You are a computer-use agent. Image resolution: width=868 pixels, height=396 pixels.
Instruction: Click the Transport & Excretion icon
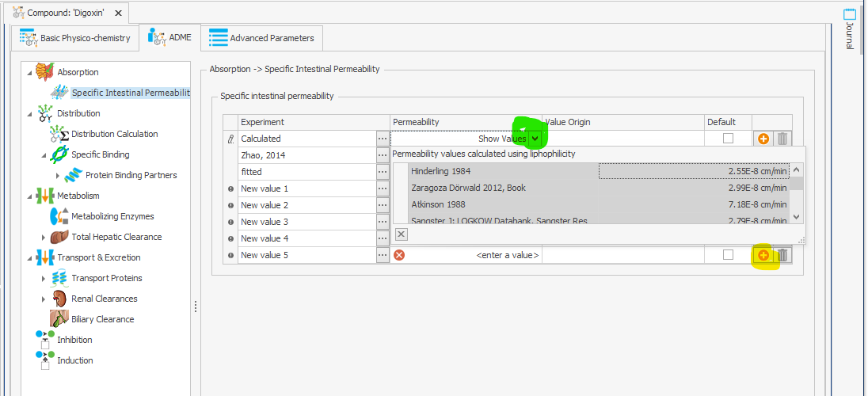click(45, 257)
